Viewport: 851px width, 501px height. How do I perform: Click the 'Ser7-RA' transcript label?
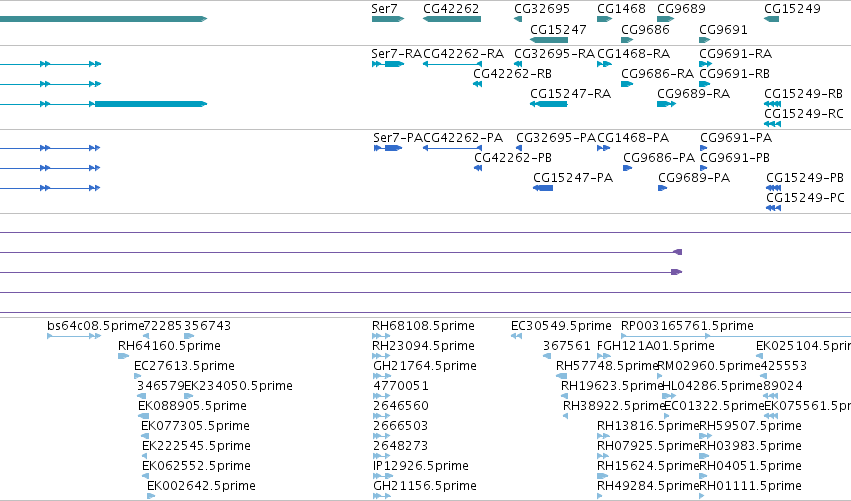(x=397, y=54)
